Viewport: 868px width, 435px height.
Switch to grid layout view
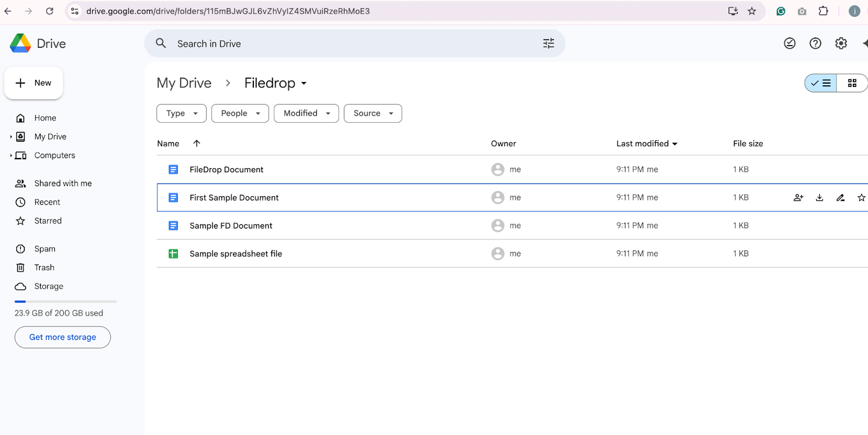pyautogui.click(x=852, y=83)
